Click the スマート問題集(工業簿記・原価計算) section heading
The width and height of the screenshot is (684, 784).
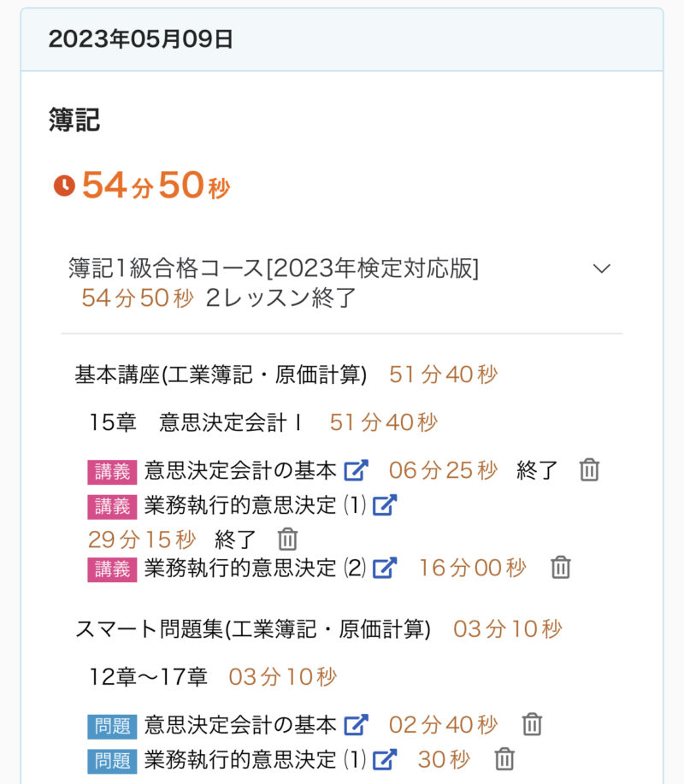(x=252, y=630)
